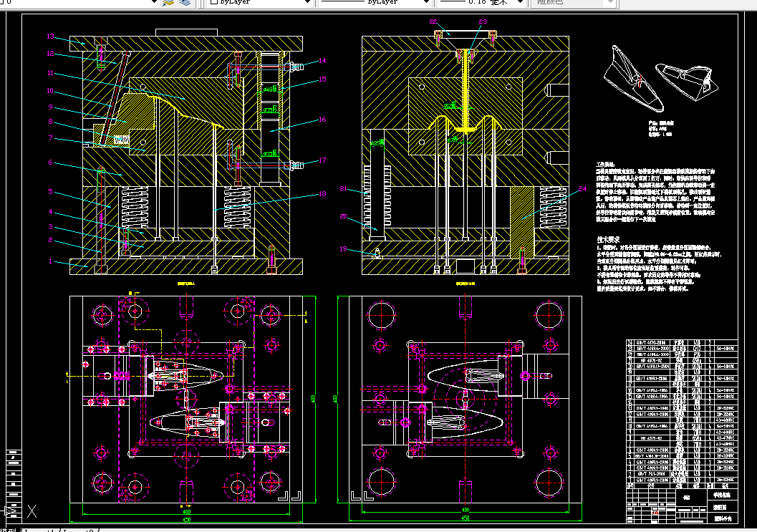Select balloon number 7 label
757x532 pixels.
pyautogui.click(x=50, y=138)
